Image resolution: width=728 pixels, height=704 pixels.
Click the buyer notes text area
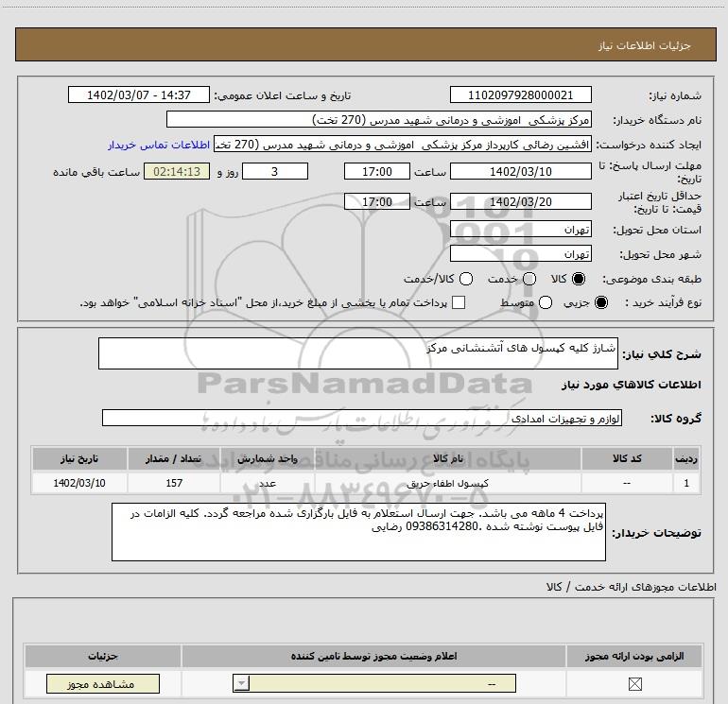pyautogui.click(x=358, y=532)
